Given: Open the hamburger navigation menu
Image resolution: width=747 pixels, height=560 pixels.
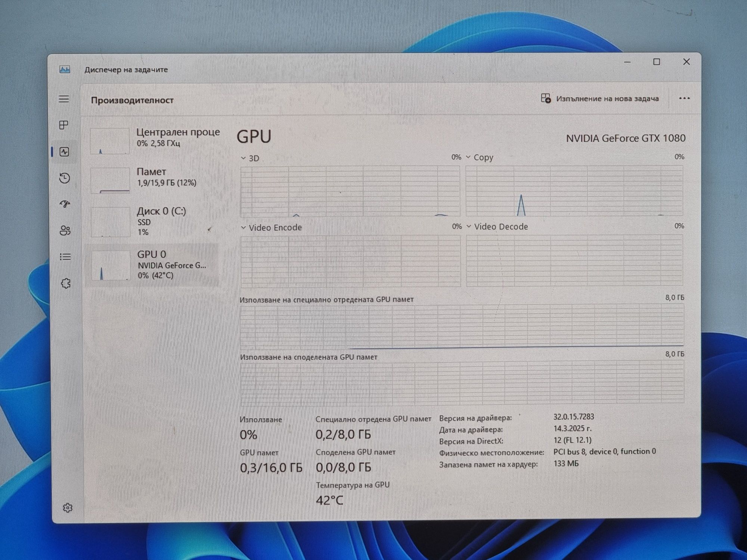Looking at the screenshot, I should (x=64, y=99).
